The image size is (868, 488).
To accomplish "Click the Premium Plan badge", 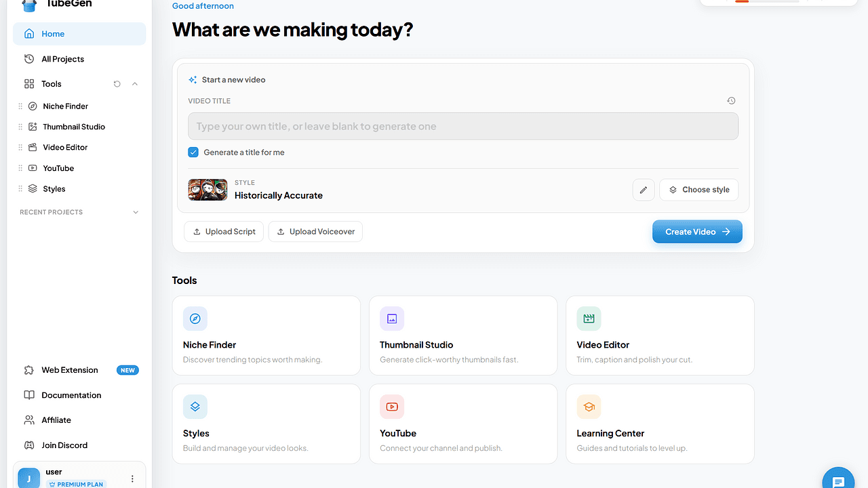I will pos(76,484).
